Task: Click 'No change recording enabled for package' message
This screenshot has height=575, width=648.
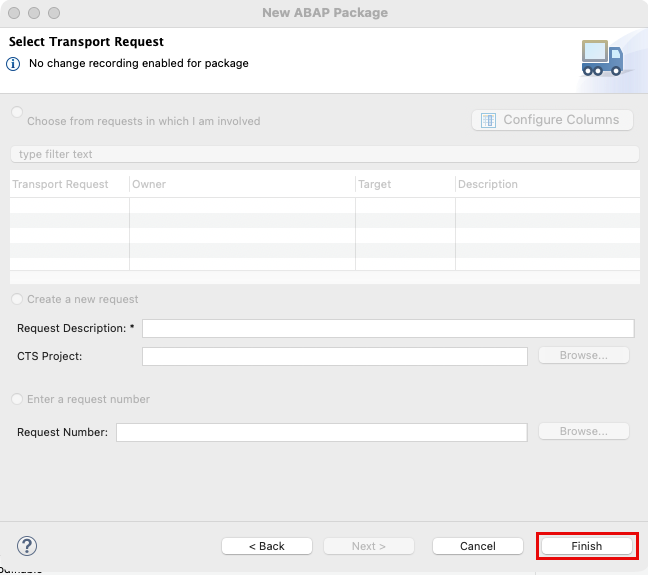Action: click(139, 63)
